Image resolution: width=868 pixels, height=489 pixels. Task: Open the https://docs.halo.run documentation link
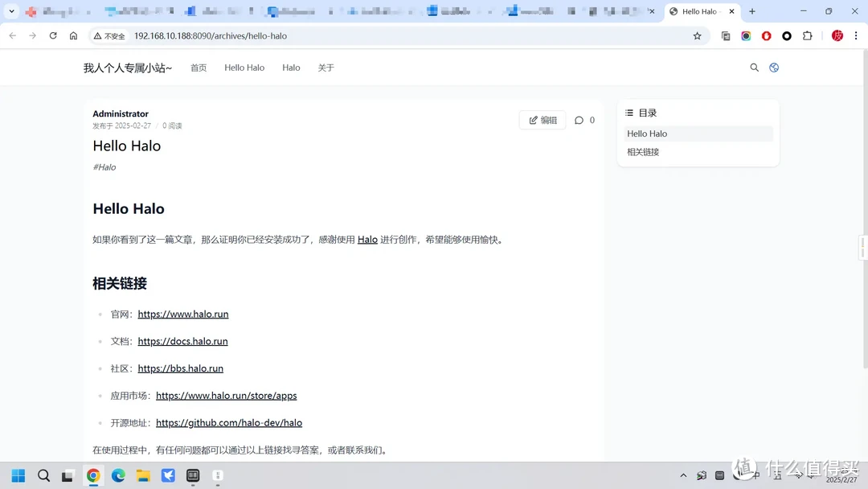coord(182,341)
